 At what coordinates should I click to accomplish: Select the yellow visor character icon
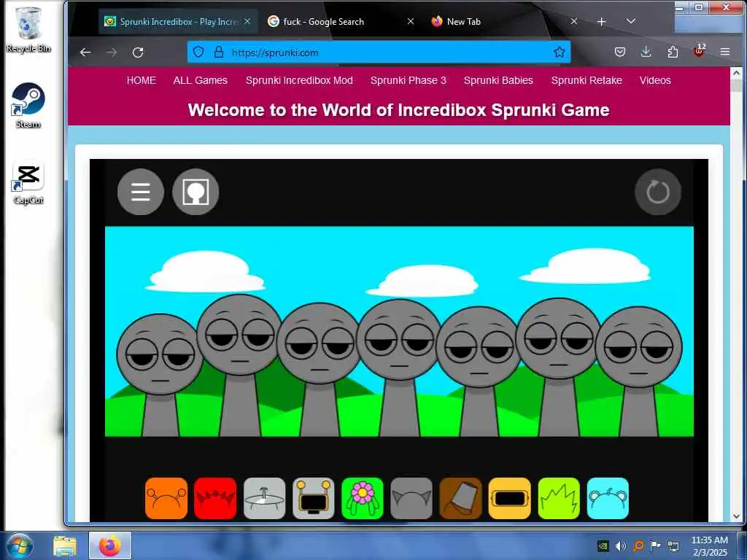pos(510,498)
